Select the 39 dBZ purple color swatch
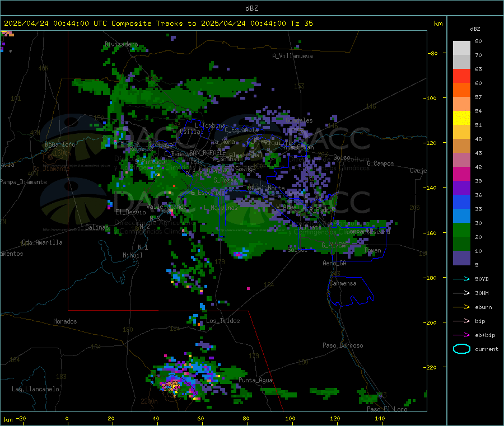Viewport: 504px width, 426px height. (x=461, y=188)
